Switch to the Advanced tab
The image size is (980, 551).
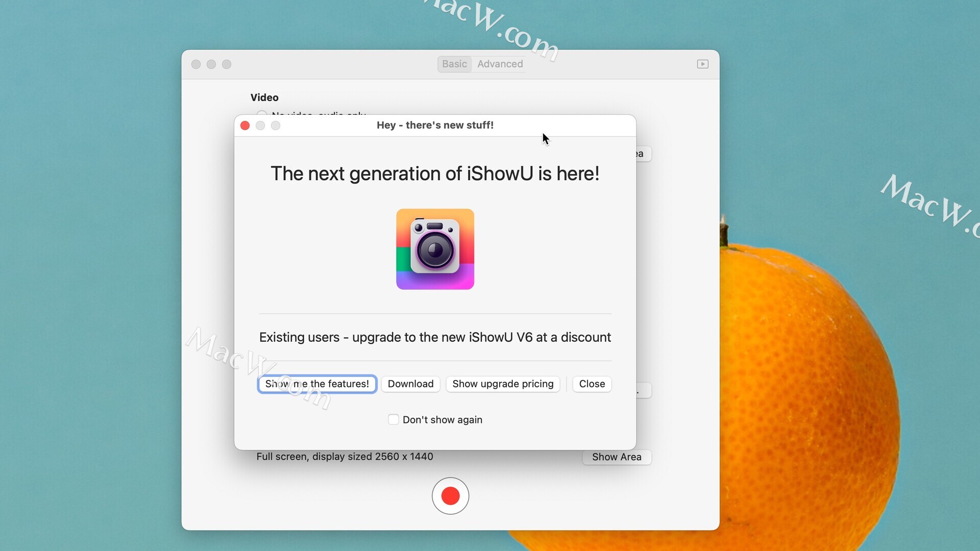coord(500,64)
